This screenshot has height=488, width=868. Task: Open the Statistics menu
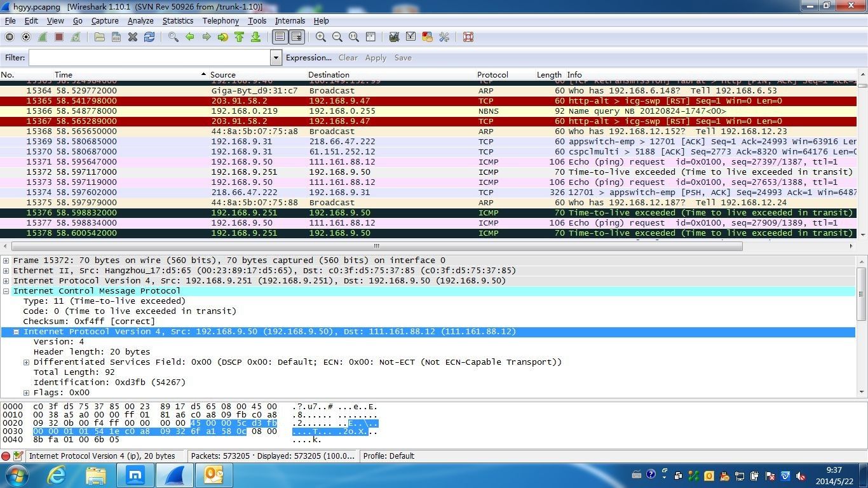[x=177, y=21]
